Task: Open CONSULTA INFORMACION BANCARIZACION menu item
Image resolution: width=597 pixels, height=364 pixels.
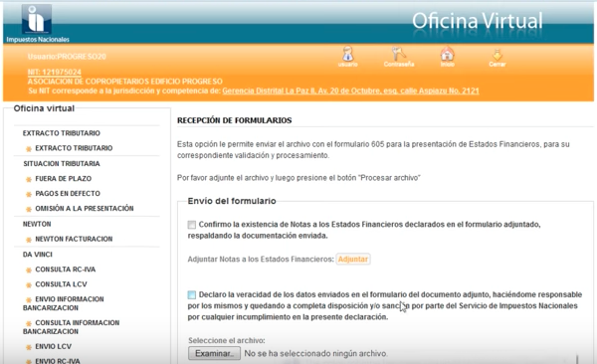Action: (72, 327)
